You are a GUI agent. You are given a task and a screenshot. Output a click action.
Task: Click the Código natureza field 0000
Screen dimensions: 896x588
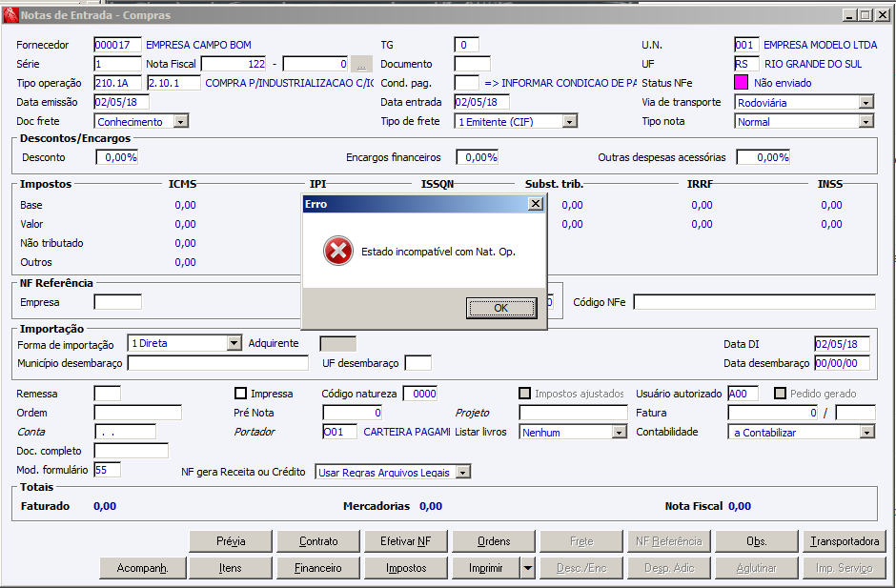point(420,394)
